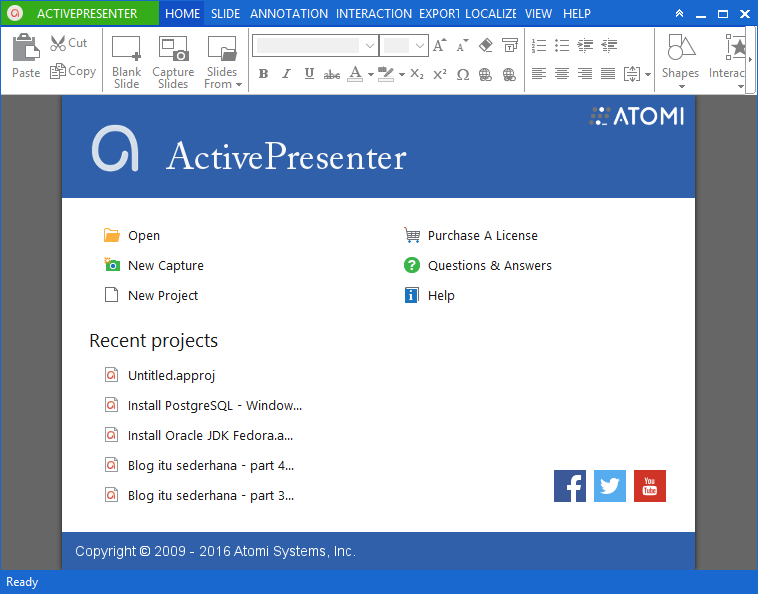Center align text
Screen dimensions: 758x594
(x=562, y=73)
